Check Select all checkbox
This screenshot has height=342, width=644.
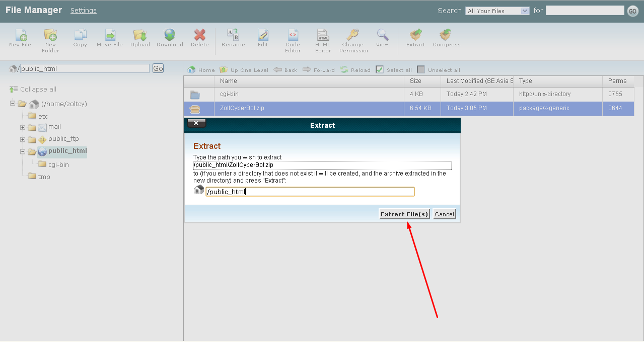point(380,70)
